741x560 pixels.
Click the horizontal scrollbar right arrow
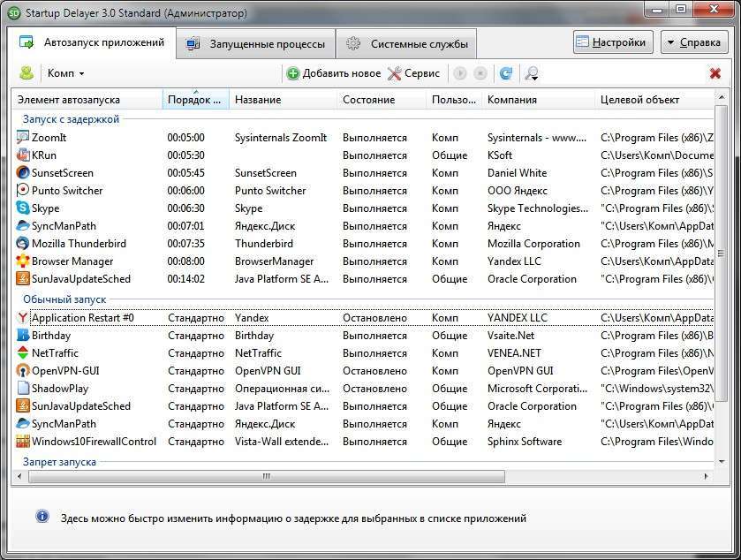707,476
